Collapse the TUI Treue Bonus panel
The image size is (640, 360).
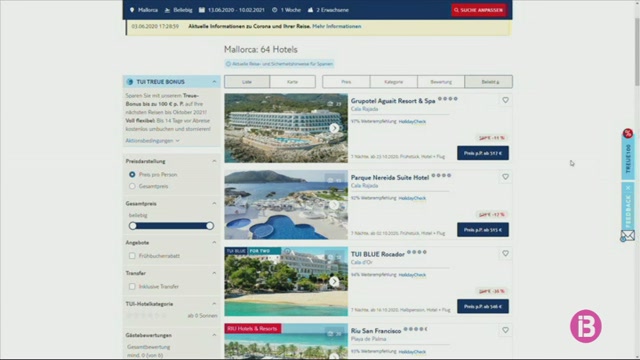pyautogui.click(x=214, y=82)
